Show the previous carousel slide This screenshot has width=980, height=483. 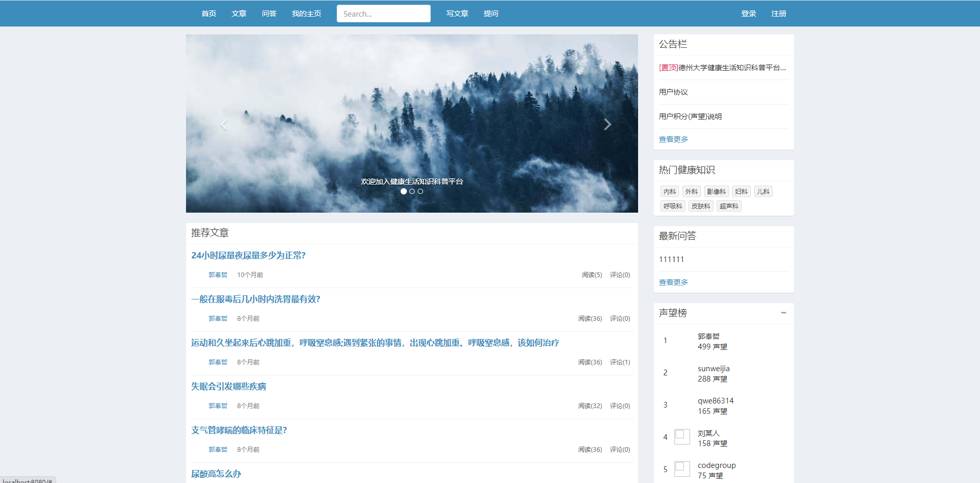click(224, 124)
